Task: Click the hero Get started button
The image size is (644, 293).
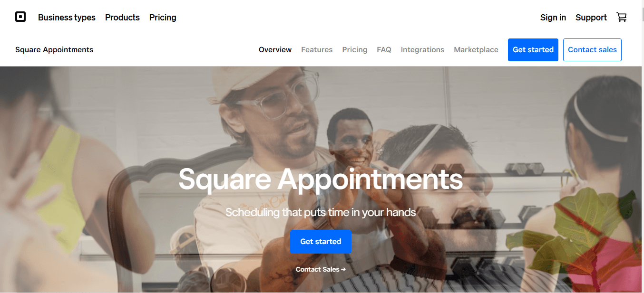Action: coord(321,241)
